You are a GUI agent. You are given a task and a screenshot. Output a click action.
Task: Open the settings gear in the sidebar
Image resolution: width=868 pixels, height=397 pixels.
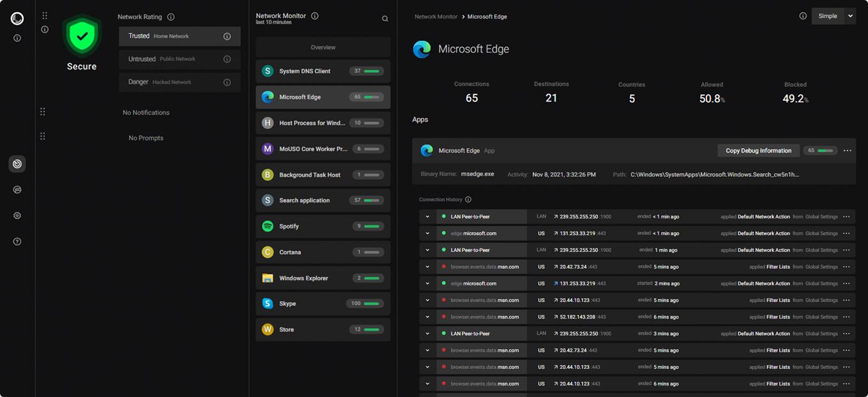pos(17,216)
